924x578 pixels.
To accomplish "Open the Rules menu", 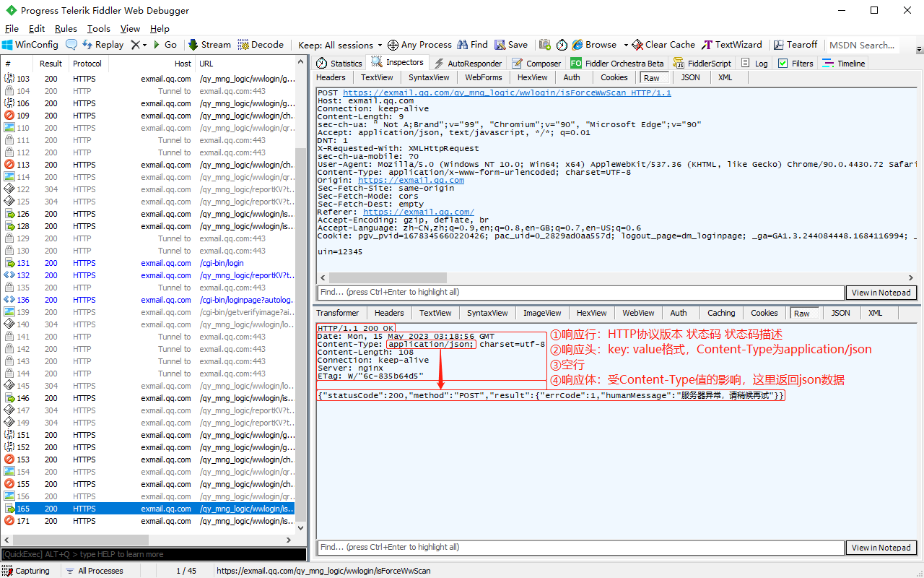I will coord(66,29).
